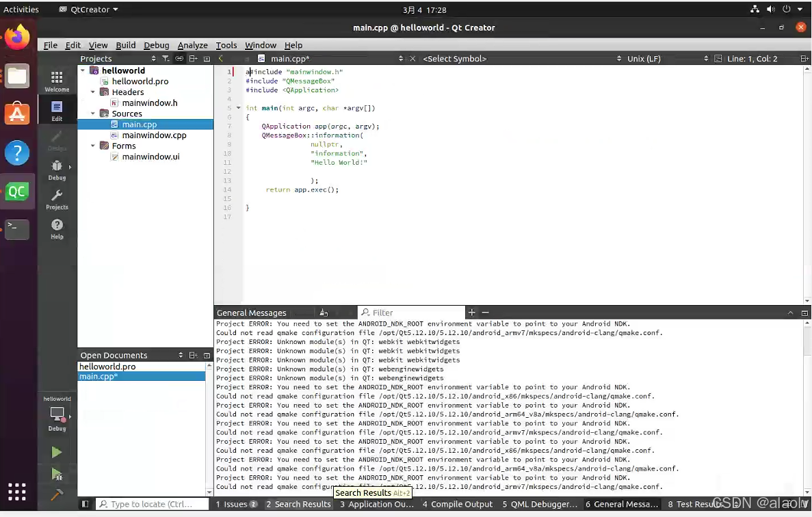812x517 pixels.
Task: Filter the Projects tree
Action: click(x=165, y=59)
